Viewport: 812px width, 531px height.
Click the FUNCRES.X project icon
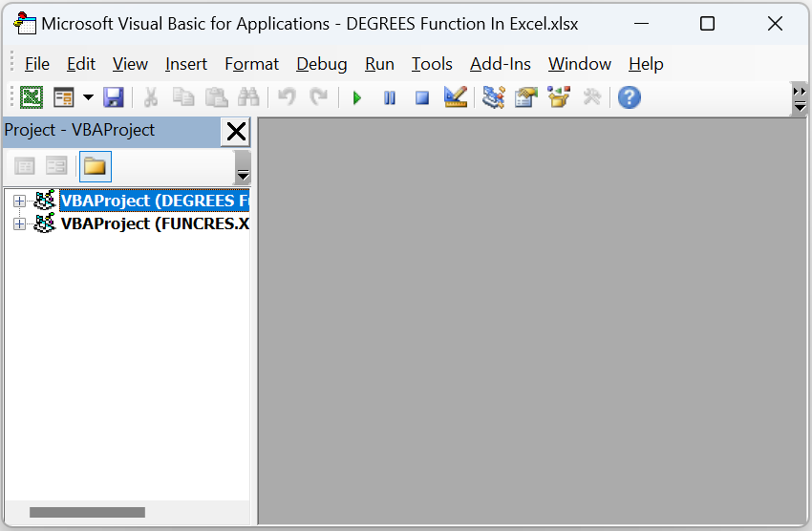[x=45, y=223]
